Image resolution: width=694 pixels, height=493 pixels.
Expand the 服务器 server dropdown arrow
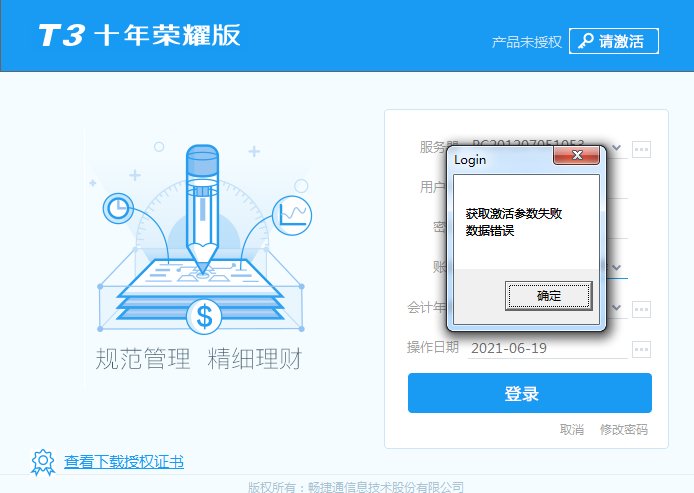(x=617, y=148)
